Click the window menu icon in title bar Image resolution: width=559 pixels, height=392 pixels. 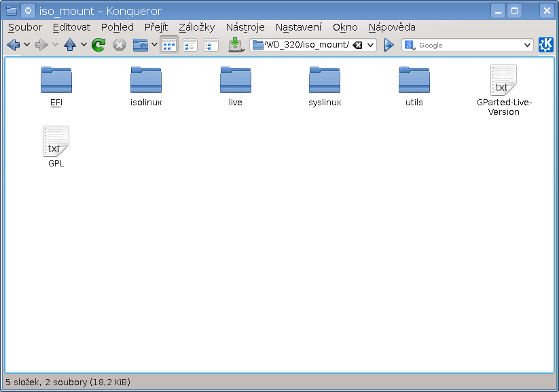coord(12,11)
